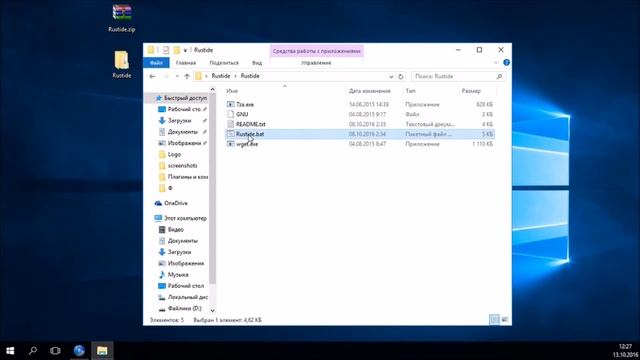Switch to the Главная ribbon tab
This screenshot has width=640, height=360.
pyautogui.click(x=186, y=63)
